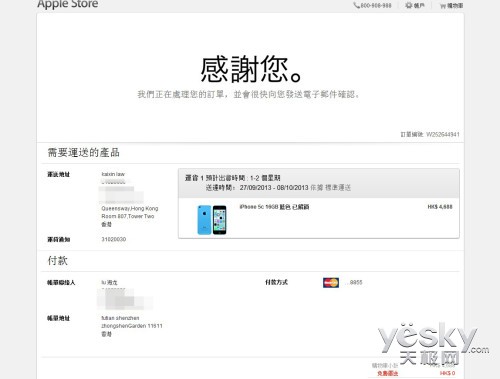Click the HK$ 4,688 product price
The image size is (500, 379).
coord(440,207)
